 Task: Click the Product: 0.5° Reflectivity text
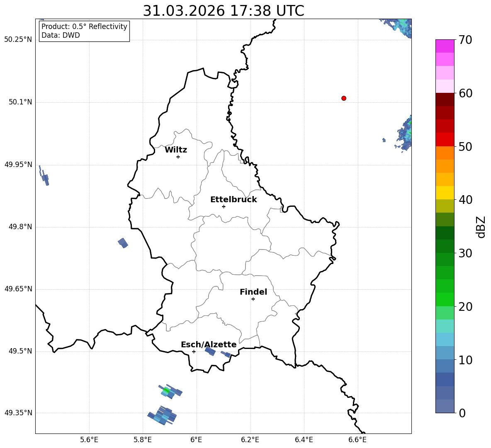(84, 26)
